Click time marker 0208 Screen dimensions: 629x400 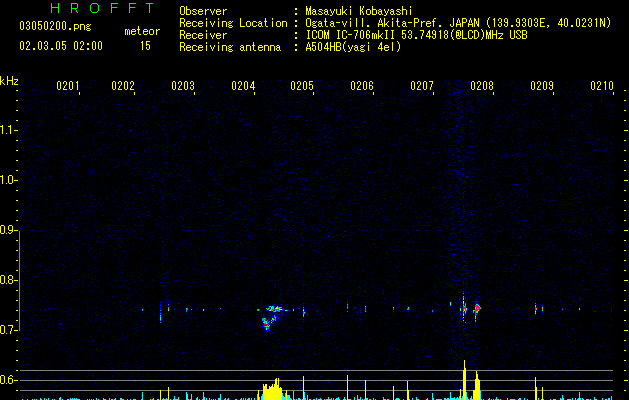pyautogui.click(x=482, y=85)
